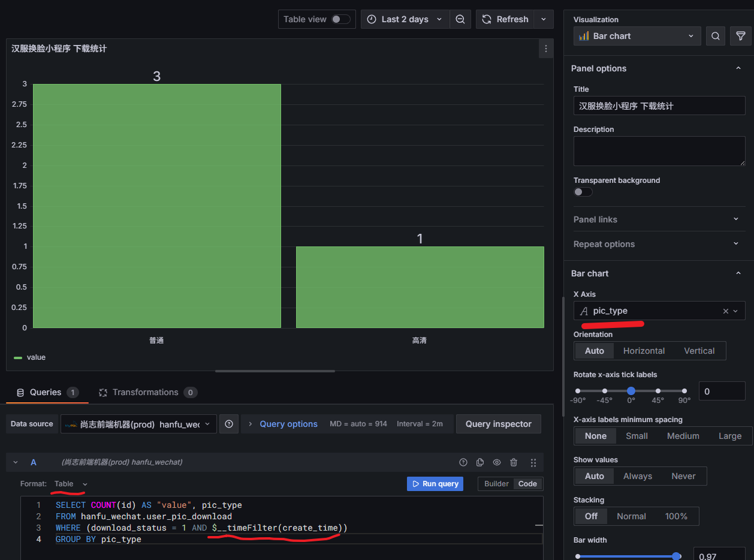Set Orientation to Vertical

click(x=699, y=351)
